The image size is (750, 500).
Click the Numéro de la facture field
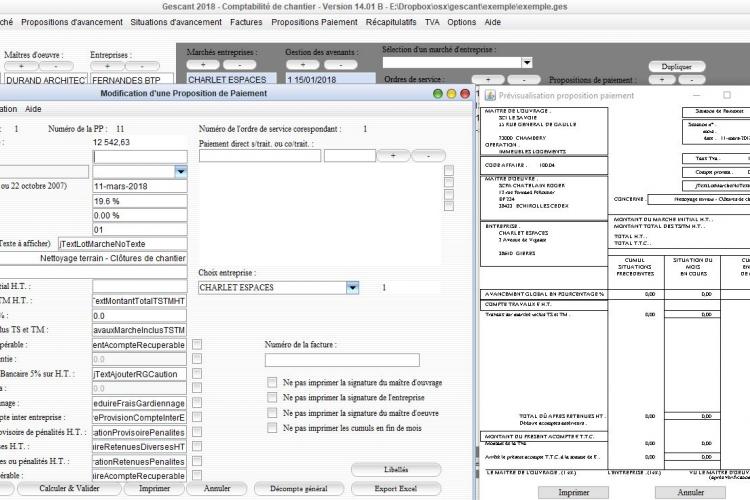tap(342, 360)
